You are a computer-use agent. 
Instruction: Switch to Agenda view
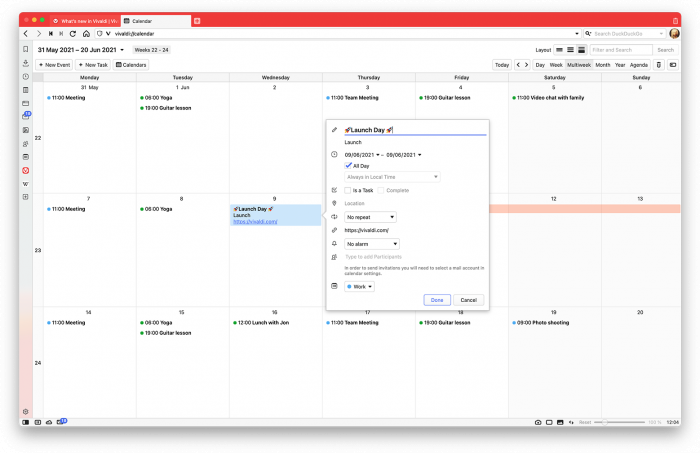click(x=639, y=65)
